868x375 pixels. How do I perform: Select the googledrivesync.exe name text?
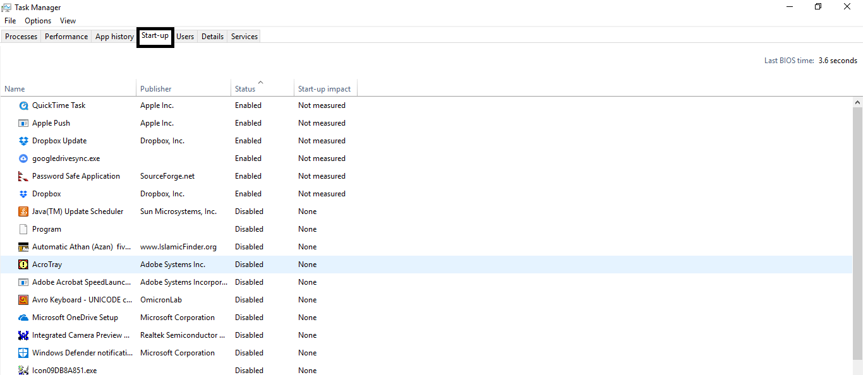pos(66,158)
